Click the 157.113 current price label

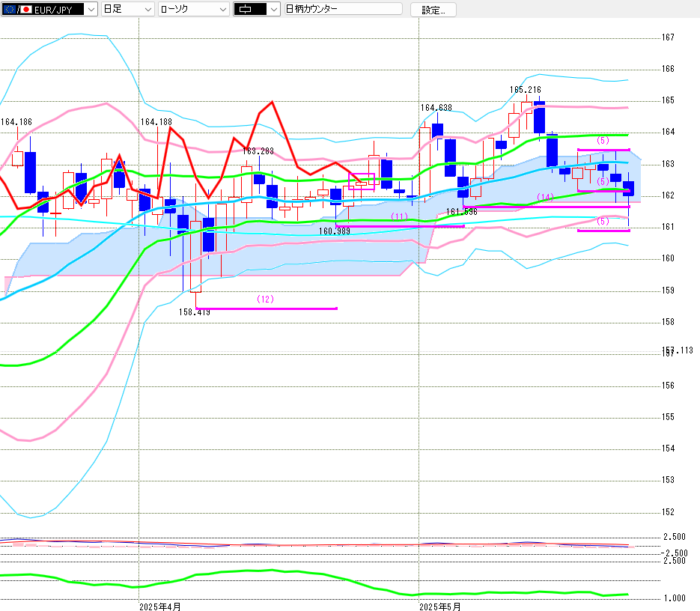(x=678, y=350)
